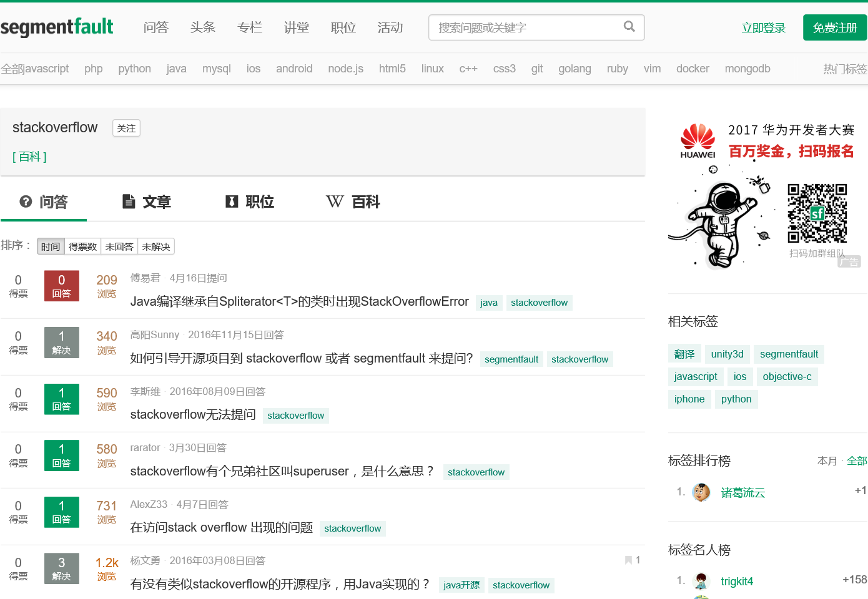Open the W-shaped 百科 tab icon
Image resolution: width=868 pixels, height=599 pixels.
tap(335, 201)
